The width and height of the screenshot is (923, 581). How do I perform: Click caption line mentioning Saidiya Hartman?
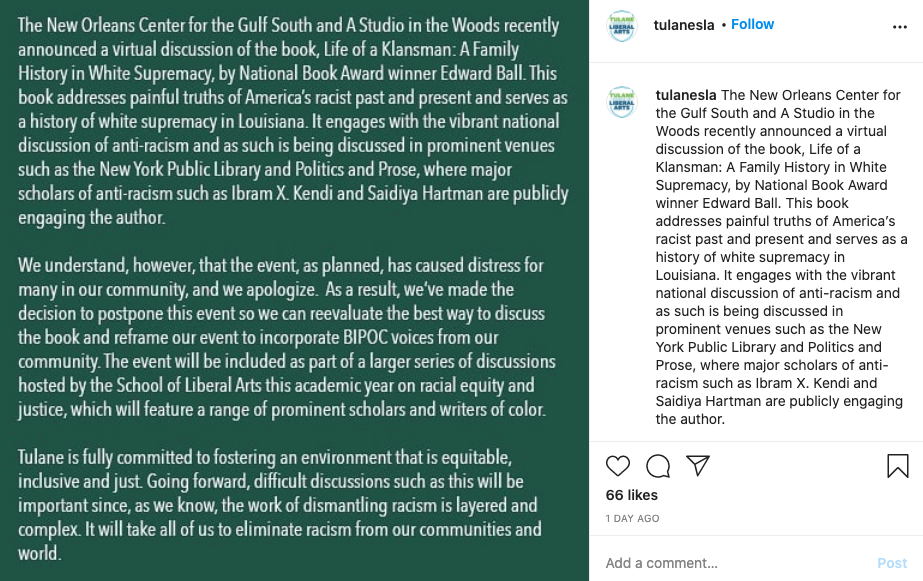click(x=779, y=401)
